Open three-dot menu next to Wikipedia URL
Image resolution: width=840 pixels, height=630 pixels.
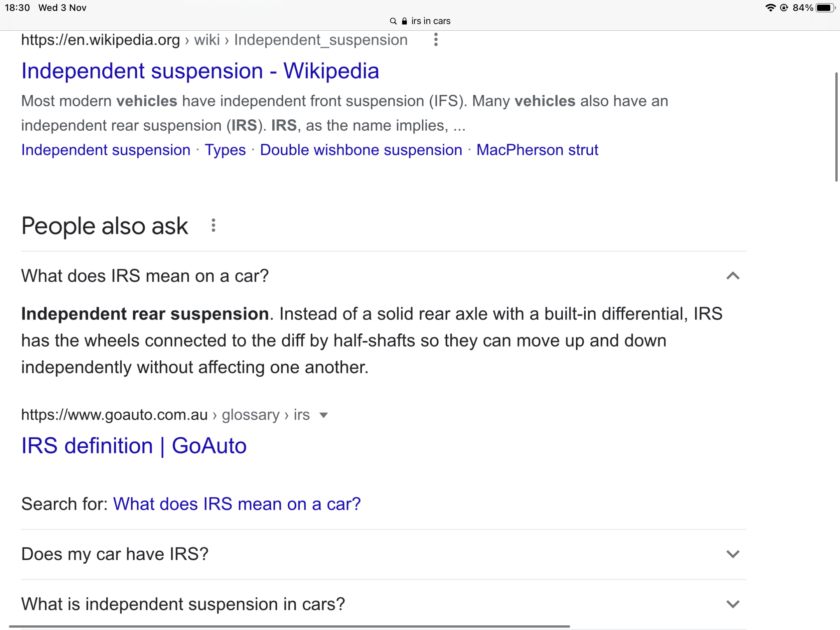coord(436,40)
